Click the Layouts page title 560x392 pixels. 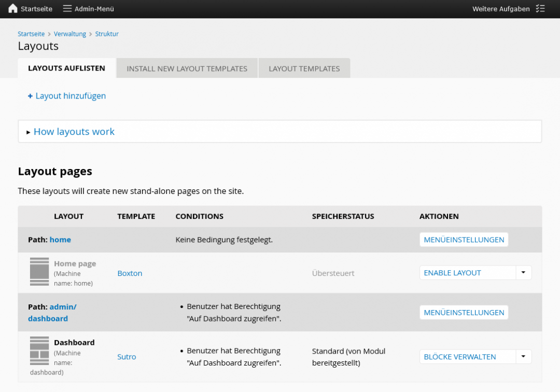point(38,46)
